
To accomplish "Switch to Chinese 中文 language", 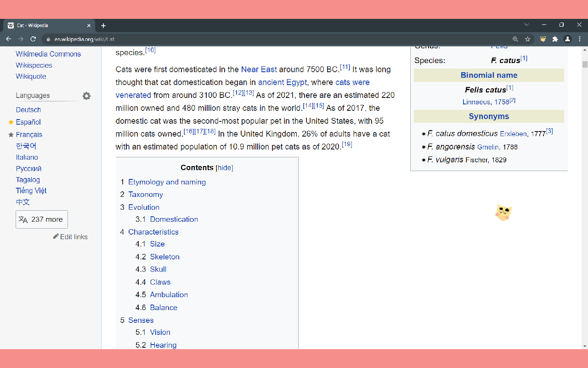I will coord(23,202).
